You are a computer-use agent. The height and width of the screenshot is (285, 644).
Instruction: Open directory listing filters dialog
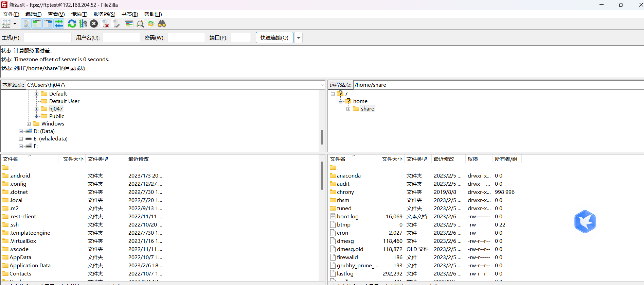[129, 24]
